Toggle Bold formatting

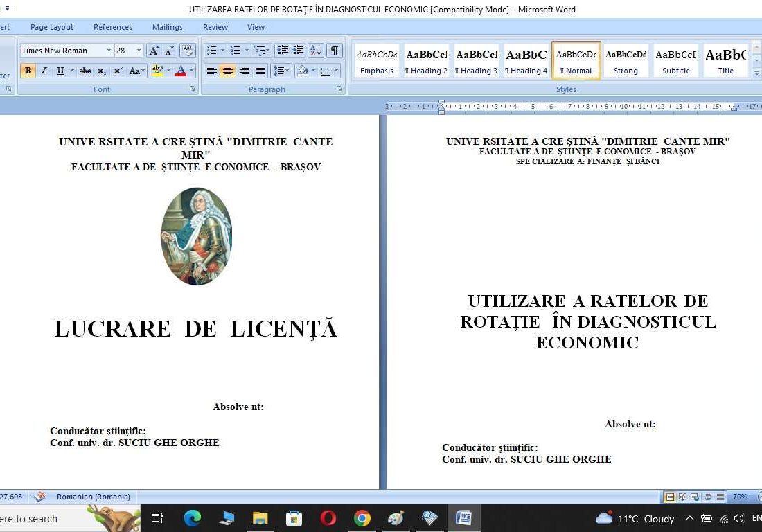click(x=28, y=71)
